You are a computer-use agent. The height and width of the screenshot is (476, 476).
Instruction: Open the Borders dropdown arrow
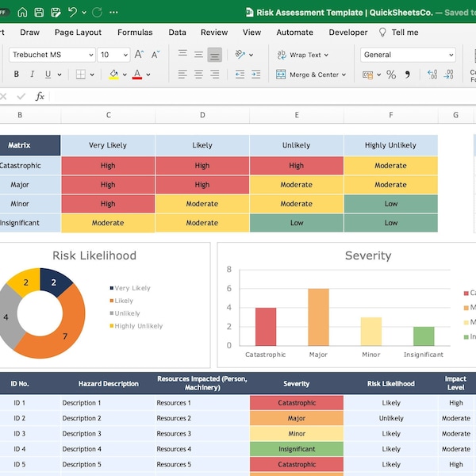(x=92, y=75)
